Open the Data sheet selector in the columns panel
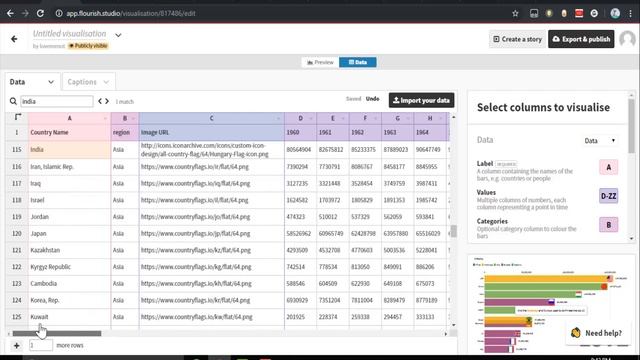The height and width of the screenshot is (360, 640). [599, 141]
